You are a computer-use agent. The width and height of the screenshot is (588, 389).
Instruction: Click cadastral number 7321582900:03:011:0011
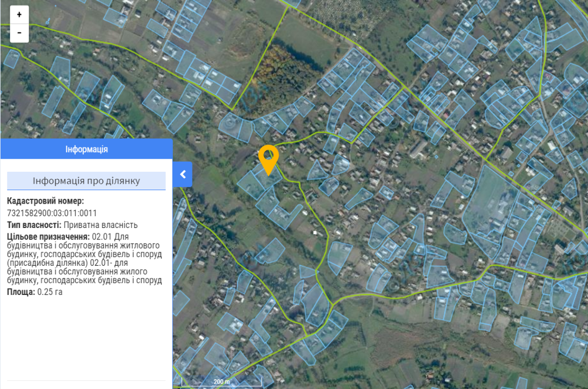click(x=52, y=213)
